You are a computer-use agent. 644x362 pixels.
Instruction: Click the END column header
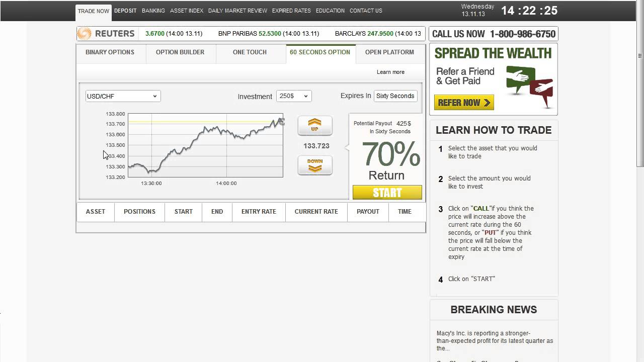tap(217, 212)
